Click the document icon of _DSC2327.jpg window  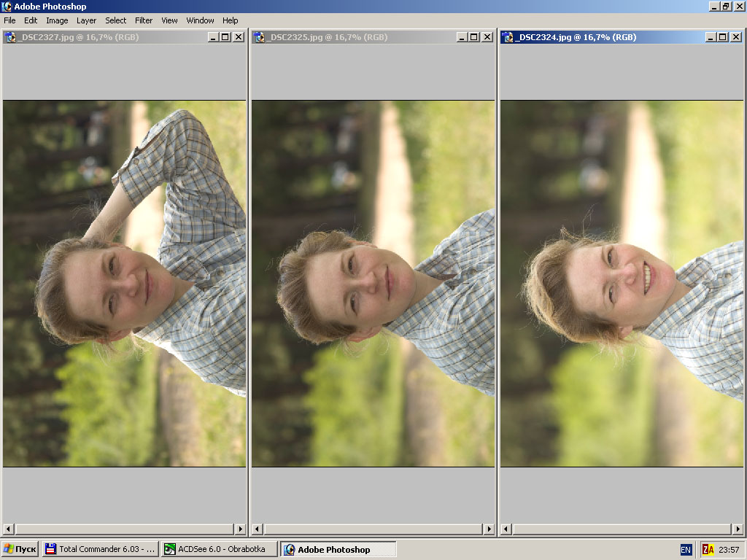[10, 37]
